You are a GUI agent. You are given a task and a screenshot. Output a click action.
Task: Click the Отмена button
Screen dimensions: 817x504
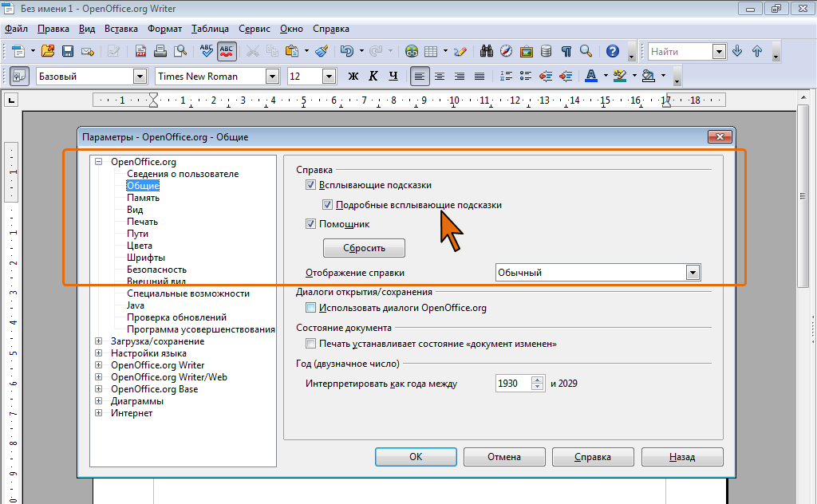point(504,457)
